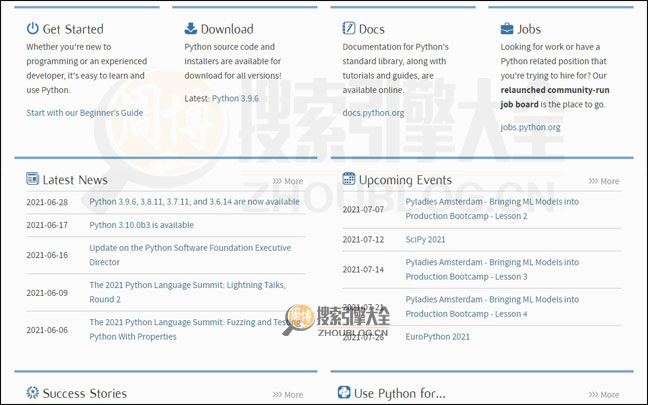Open Pyladies Amsterdam Bootcamp Lesson 2 event
648x405 pixels.
[x=492, y=209]
